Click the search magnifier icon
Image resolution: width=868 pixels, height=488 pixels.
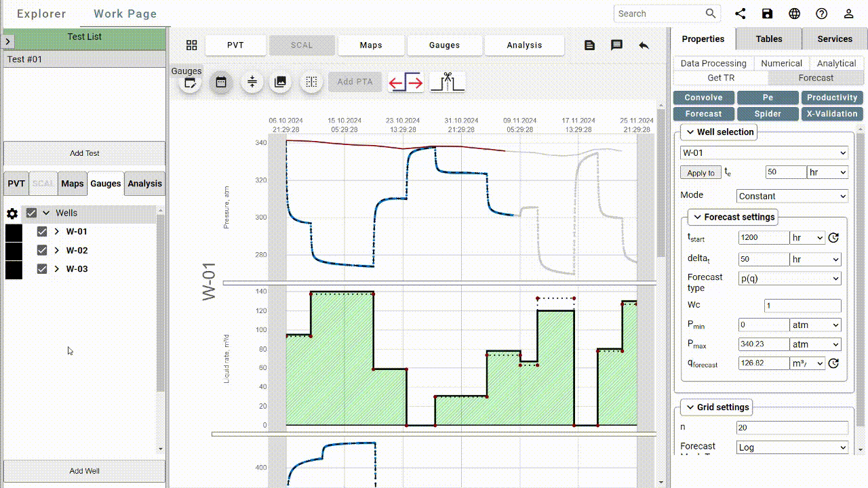pos(711,14)
